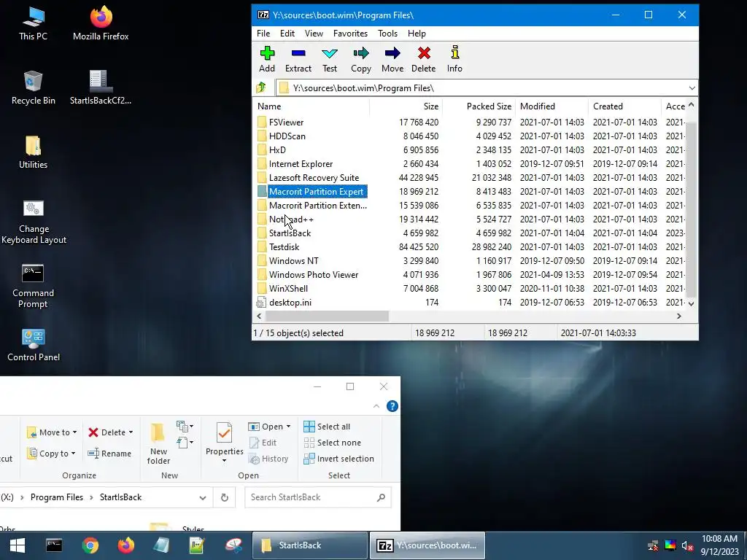The image size is (747, 560).
Task: Click the vertical scrollbar down arrow in file list
Action: (692, 303)
